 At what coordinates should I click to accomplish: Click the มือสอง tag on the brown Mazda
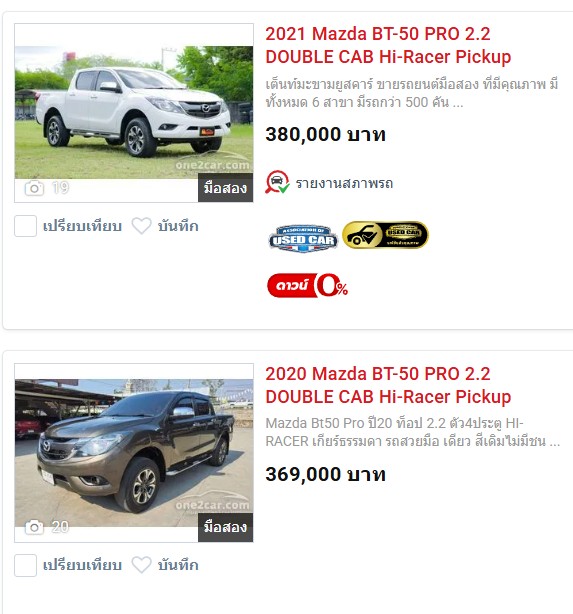click(226, 527)
